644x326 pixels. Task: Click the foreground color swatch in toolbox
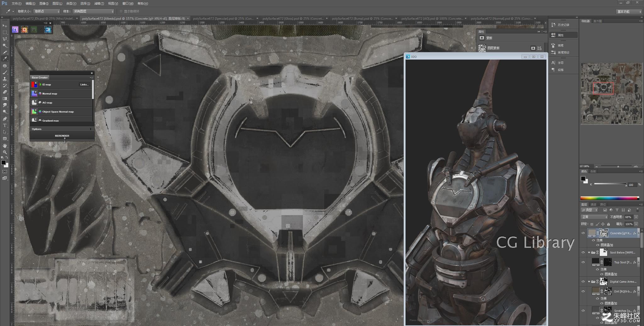(x=3, y=162)
